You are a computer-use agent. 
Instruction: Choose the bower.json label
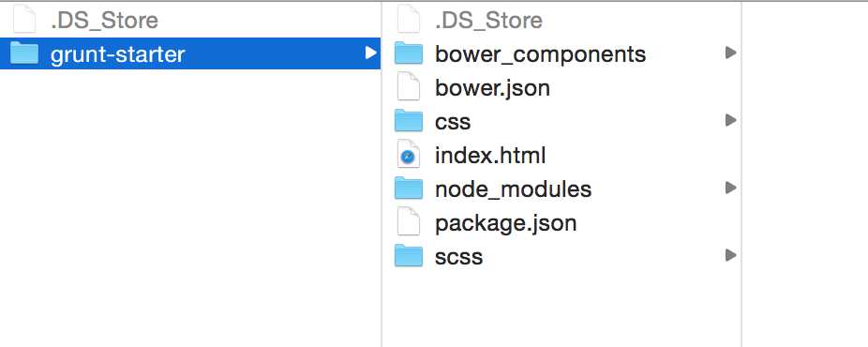pyautogui.click(x=493, y=88)
